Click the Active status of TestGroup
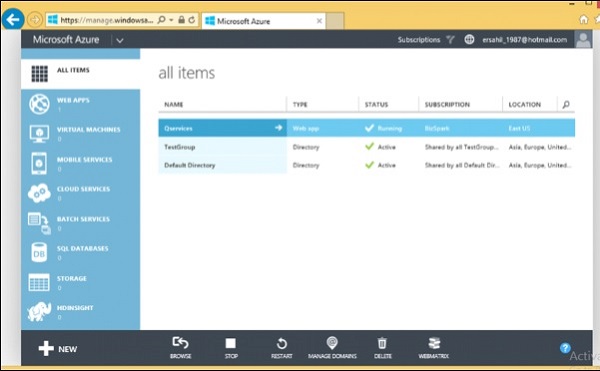Viewport: 600px width, 371px height. [x=380, y=147]
